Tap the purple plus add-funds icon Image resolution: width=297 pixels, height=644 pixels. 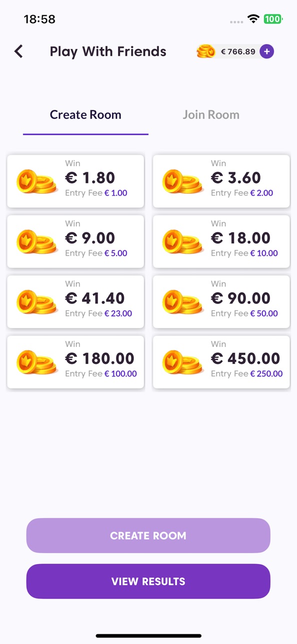[x=266, y=51]
